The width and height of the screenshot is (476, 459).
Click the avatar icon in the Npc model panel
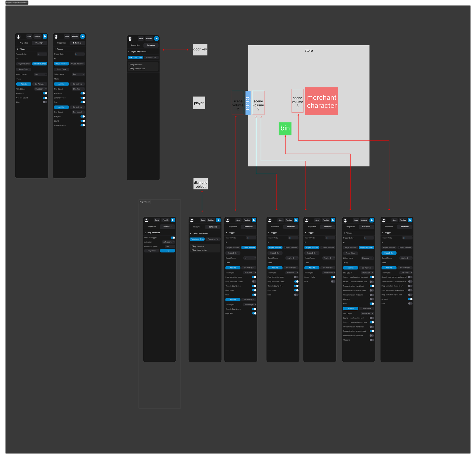tap(56, 37)
